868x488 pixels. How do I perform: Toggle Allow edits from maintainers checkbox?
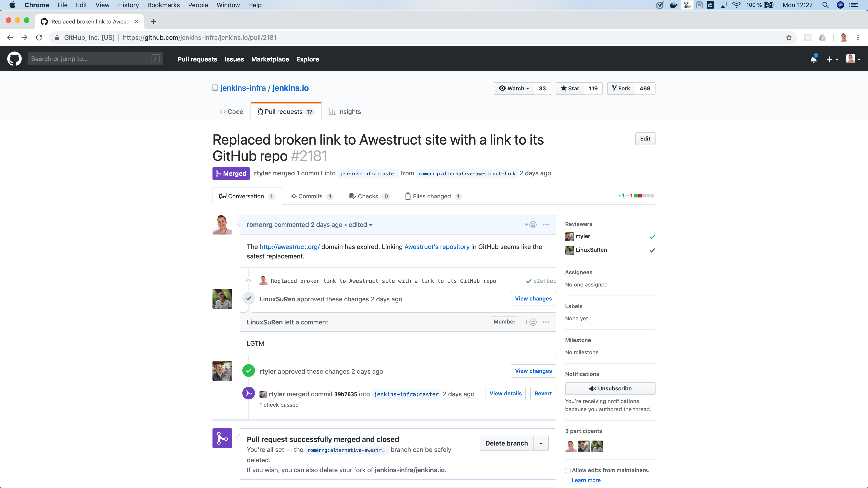tap(568, 470)
